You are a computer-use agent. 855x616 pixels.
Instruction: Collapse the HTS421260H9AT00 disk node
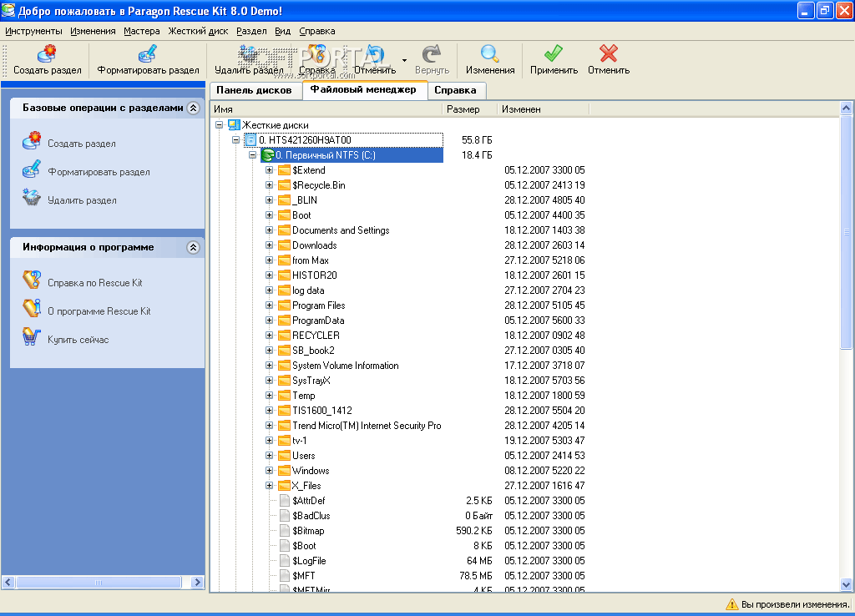click(235, 140)
